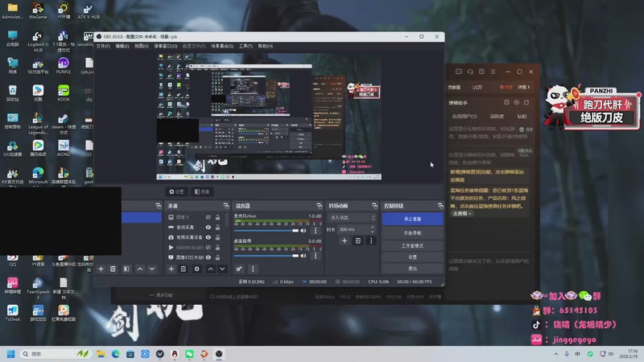Open mixer panel three-dot menu
Screen dimensions: 644x362
[x=253, y=269]
